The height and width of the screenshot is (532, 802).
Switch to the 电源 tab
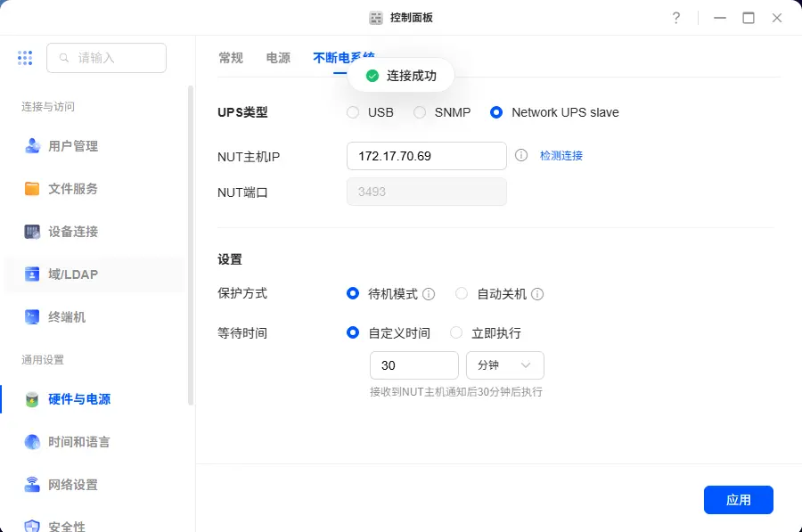[278, 58]
